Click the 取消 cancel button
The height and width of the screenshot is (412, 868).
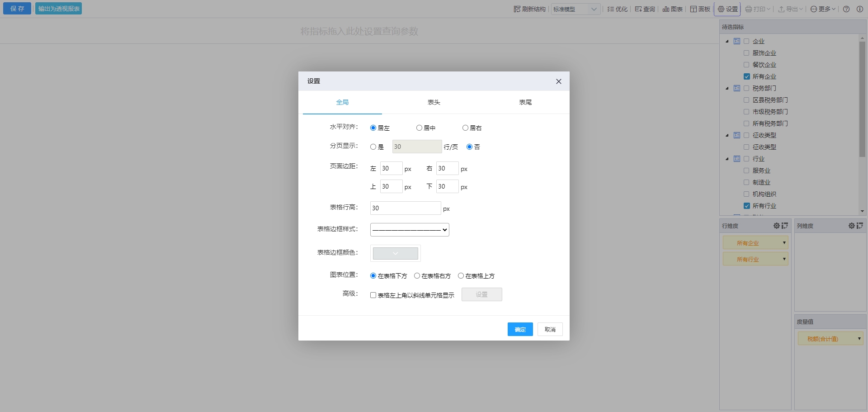pos(550,329)
